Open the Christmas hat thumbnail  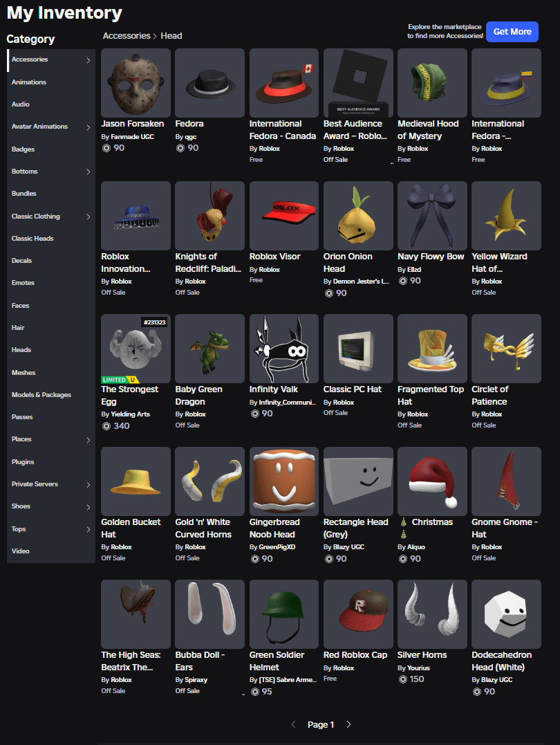[432, 481]
